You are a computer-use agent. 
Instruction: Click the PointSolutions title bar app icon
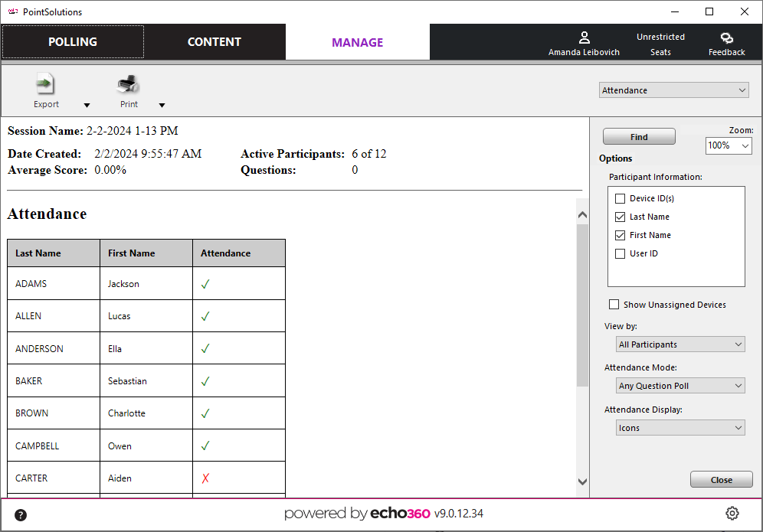(13, 11)
